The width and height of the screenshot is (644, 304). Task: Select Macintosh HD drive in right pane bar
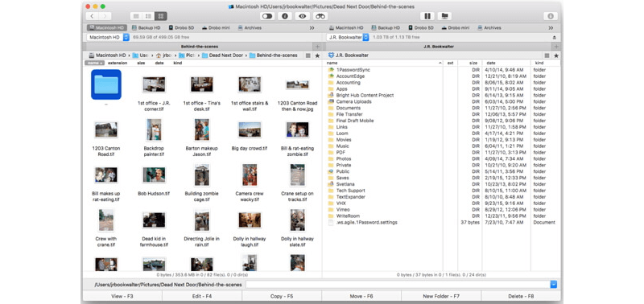point(346,28)
